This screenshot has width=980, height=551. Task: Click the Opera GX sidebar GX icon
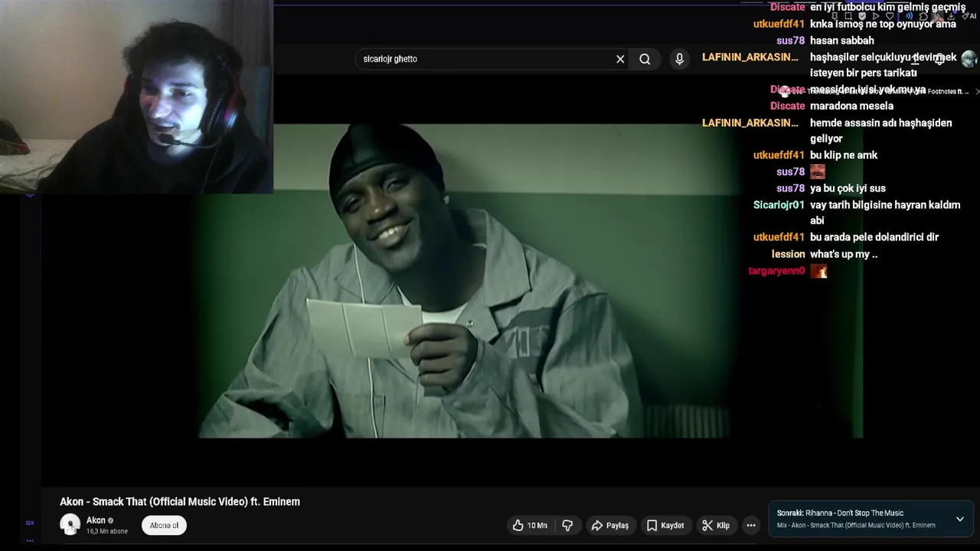click(x=30, y=523)
